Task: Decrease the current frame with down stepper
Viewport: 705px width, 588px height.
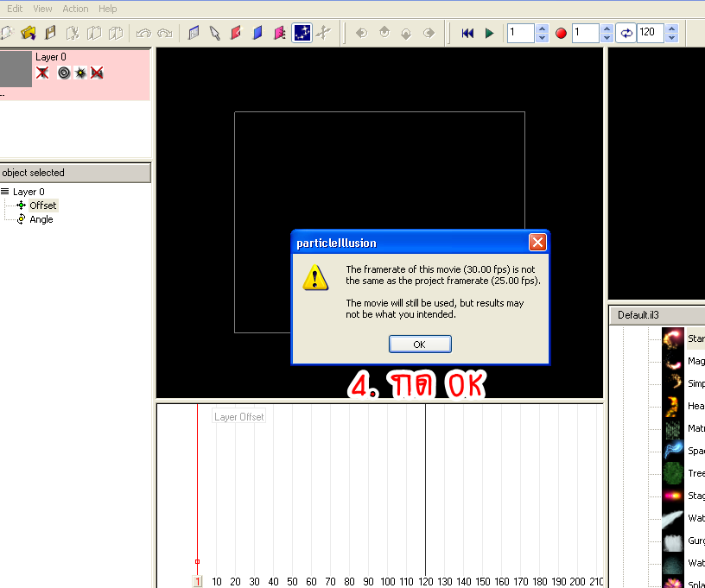Action: click(x=543, y=38)
